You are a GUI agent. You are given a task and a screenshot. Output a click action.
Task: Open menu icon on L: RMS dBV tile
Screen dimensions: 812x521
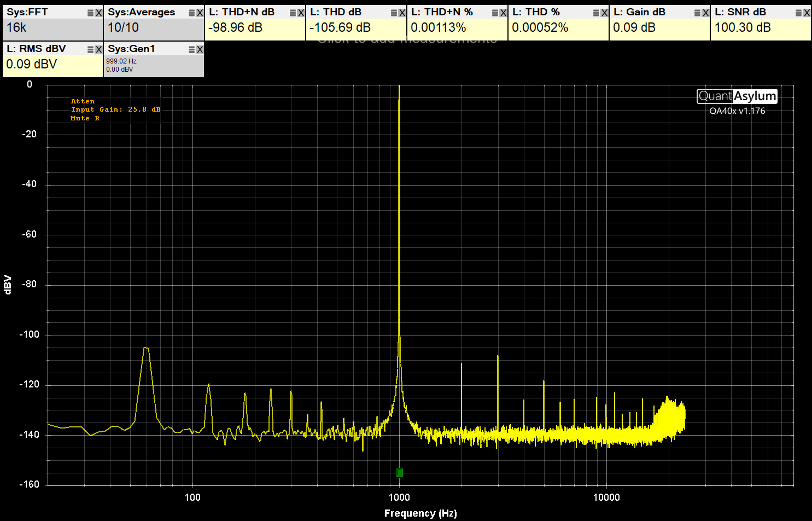click(x=91, y=49)
